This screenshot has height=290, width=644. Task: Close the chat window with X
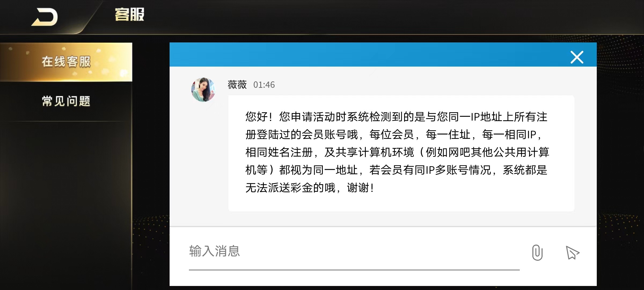577,57
